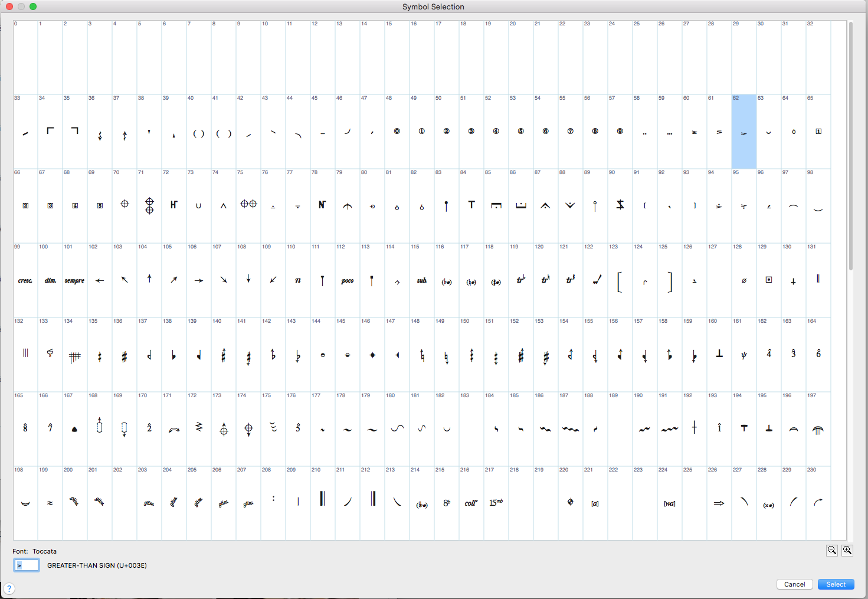Screen dimensions: 868x599
Task: Open help with the question mark button
Action: 9,588
